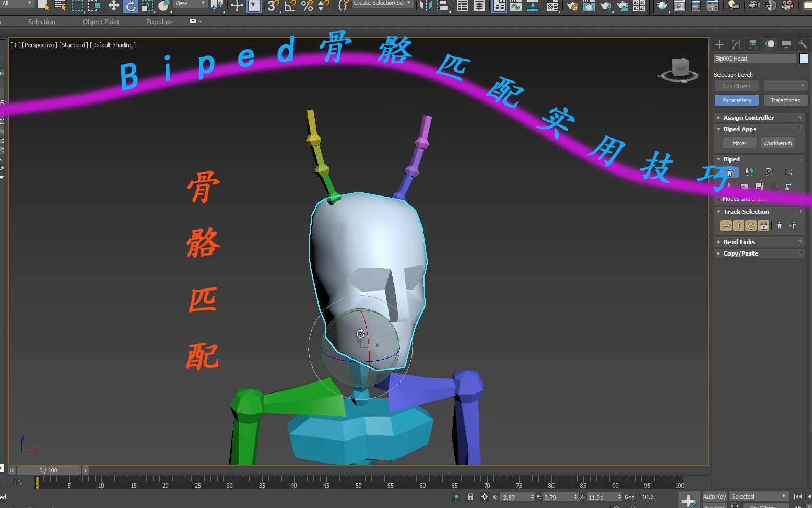Viewport: 812px width, 508px height.
Task: Open the Save File icon in Biped rollout
Action: (x=759, y=186)
